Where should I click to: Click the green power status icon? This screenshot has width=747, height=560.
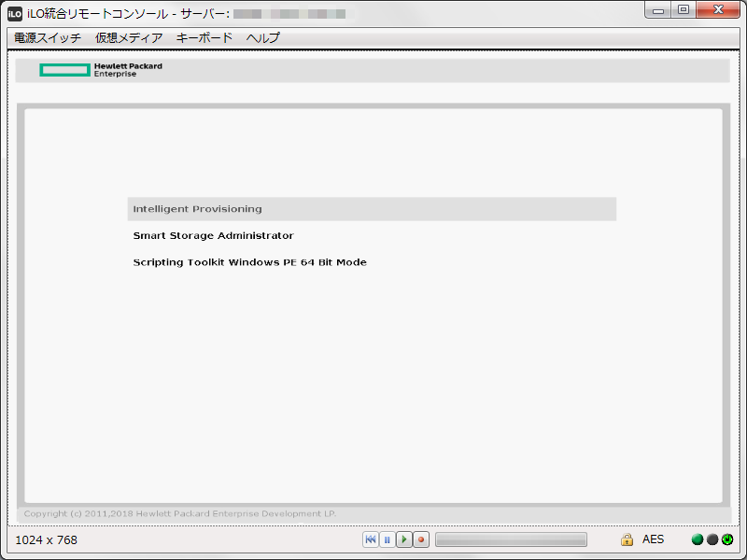pos(727,539)
